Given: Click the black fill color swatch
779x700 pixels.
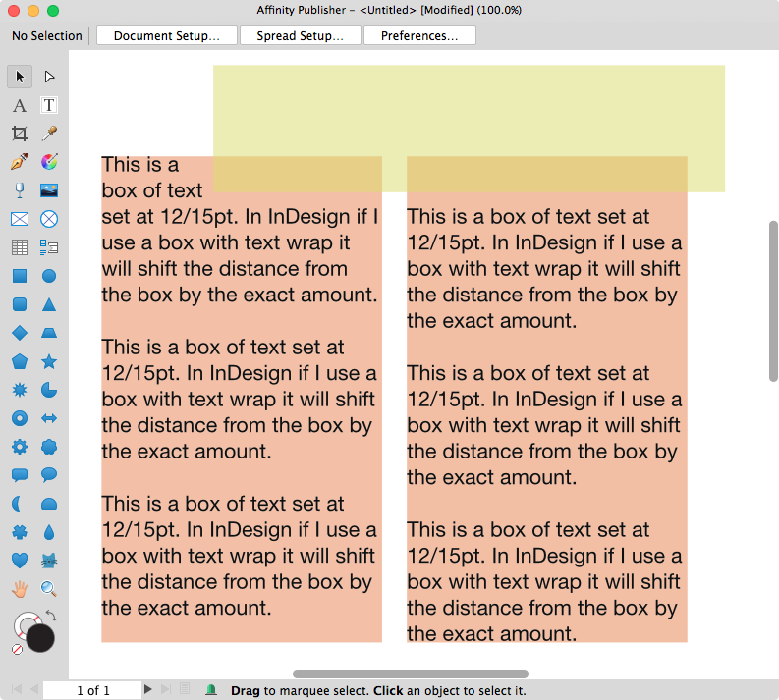Looking at the screenshot, I should (x=40, y=638).
